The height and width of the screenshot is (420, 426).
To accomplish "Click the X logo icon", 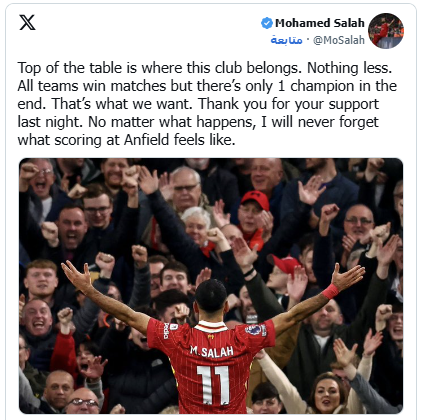I will (x=27, y=23).
